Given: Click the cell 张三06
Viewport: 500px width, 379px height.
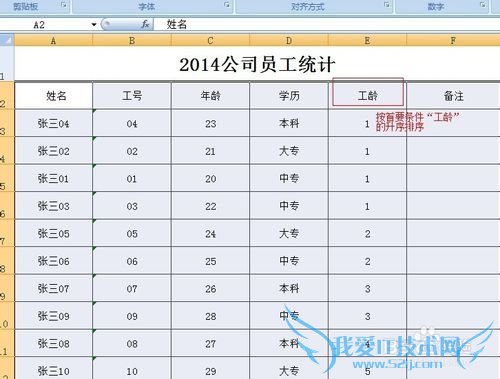Looking at the screenshot, I should [53, 261].
